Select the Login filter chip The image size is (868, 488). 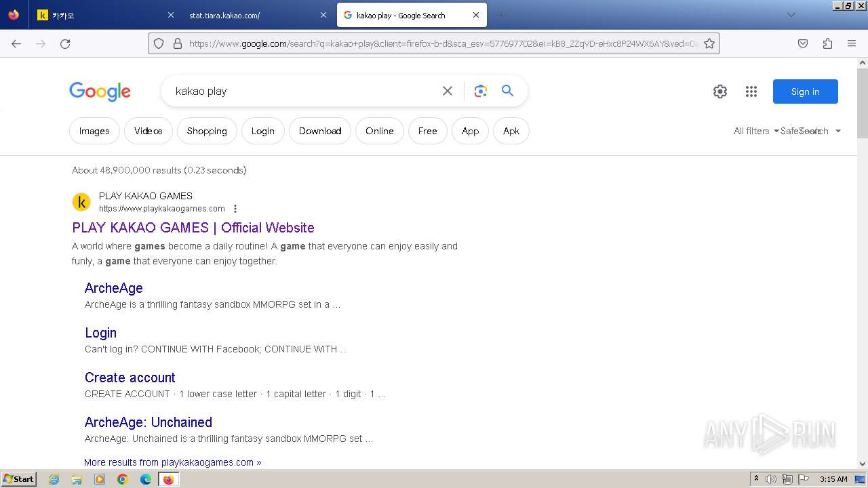[x=262, y=131]
